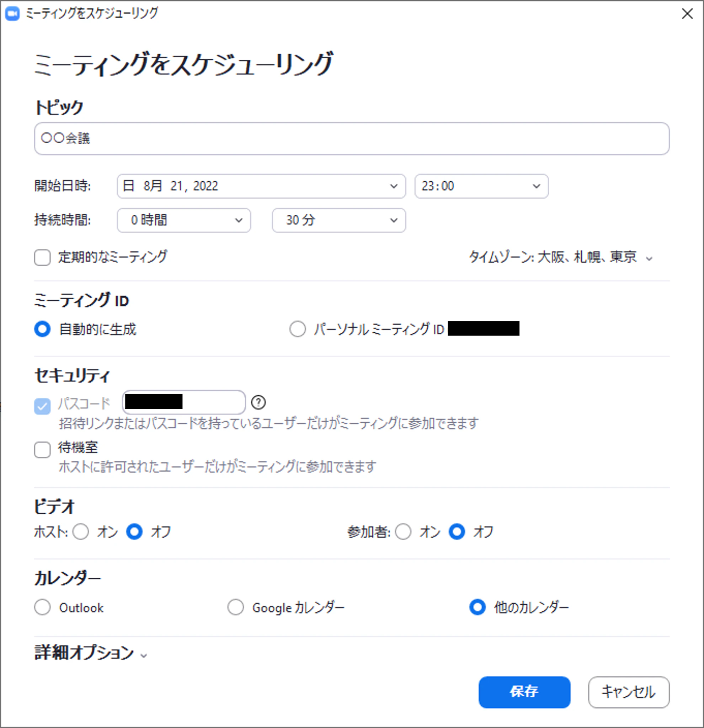
Task: Select 他のカレンダー radio button
Action: 478,607
